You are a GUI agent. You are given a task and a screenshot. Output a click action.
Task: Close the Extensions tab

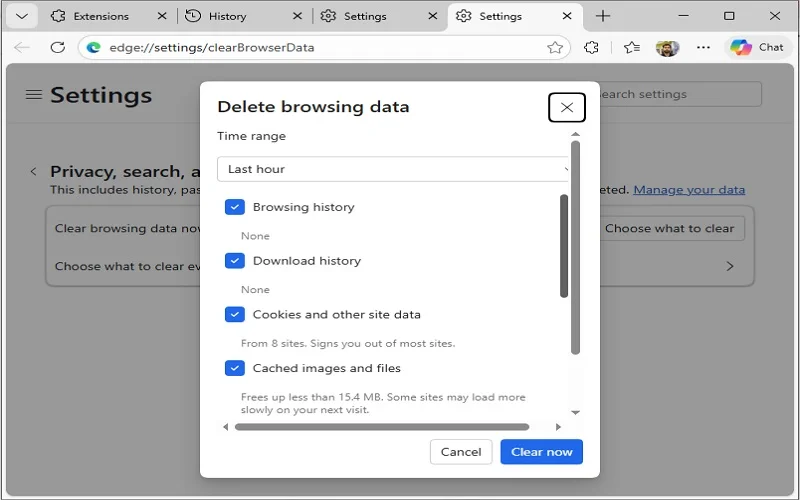162,16
